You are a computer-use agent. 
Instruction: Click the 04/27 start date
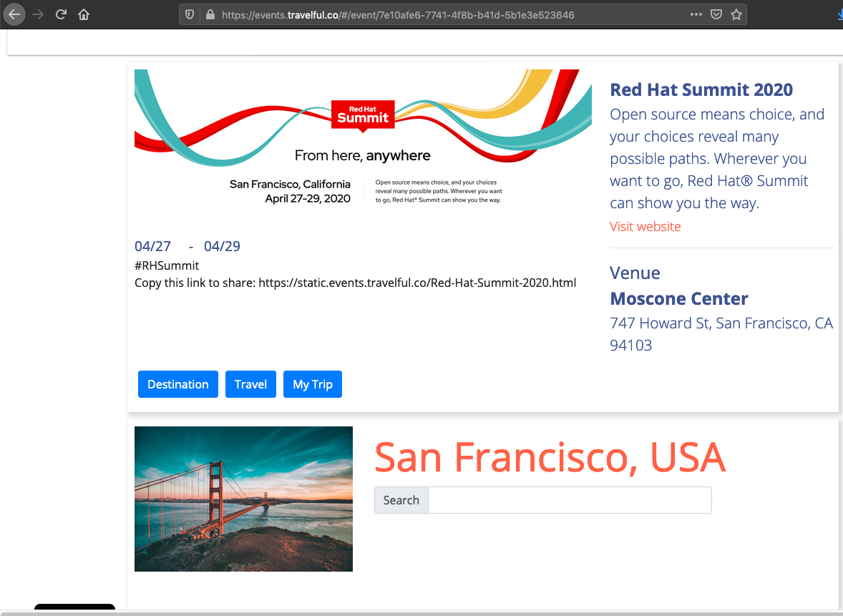152,246
